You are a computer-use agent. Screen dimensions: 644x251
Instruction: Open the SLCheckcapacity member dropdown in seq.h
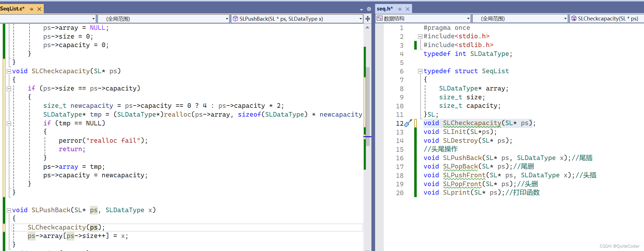point(607,18)
